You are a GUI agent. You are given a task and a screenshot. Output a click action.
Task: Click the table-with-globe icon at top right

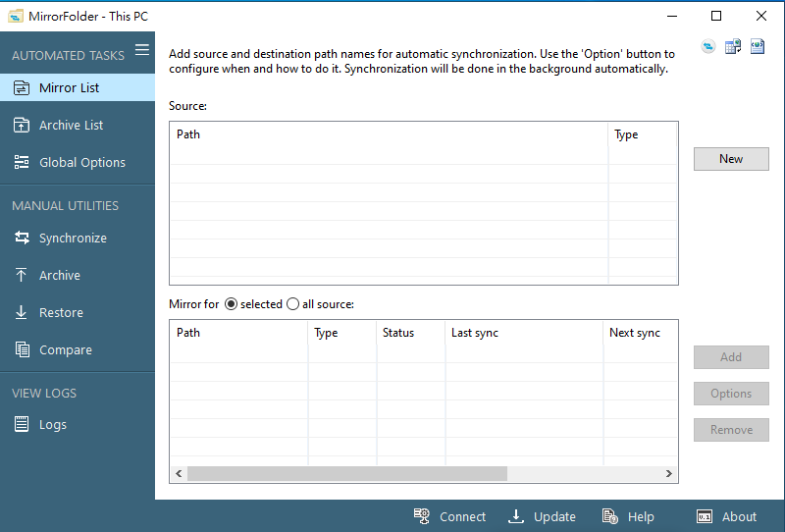(733, 47)
